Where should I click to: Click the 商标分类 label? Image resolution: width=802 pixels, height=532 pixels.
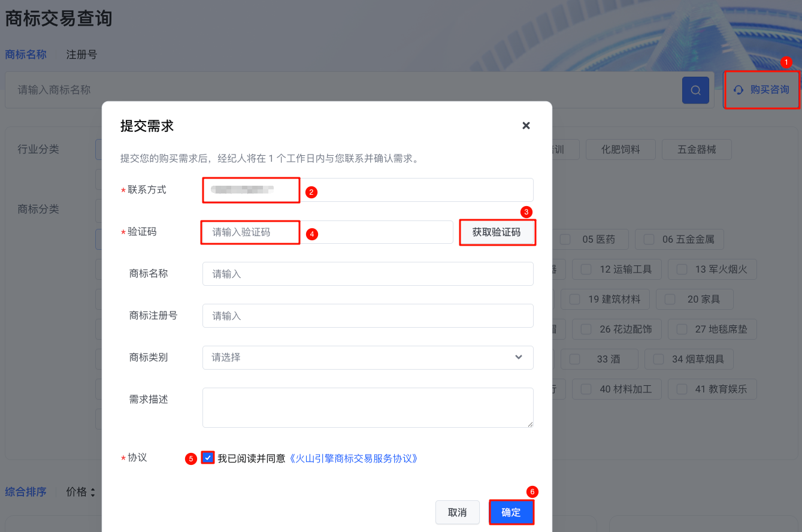[x=38, y=209]
